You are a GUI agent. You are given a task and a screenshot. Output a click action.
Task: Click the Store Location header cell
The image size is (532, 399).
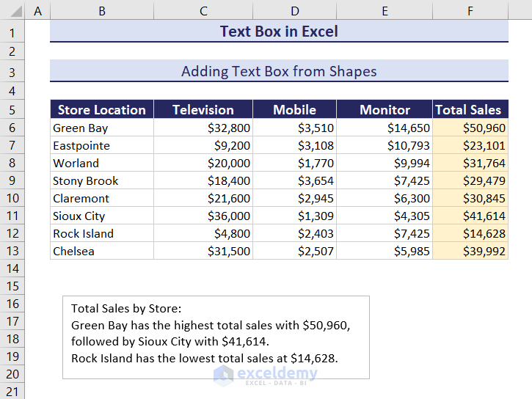pos(101,110)
